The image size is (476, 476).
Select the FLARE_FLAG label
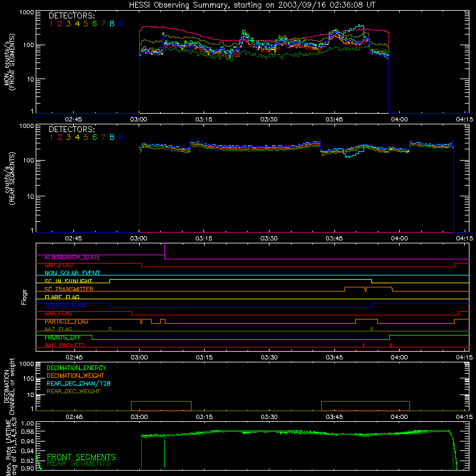pos(62,297)
